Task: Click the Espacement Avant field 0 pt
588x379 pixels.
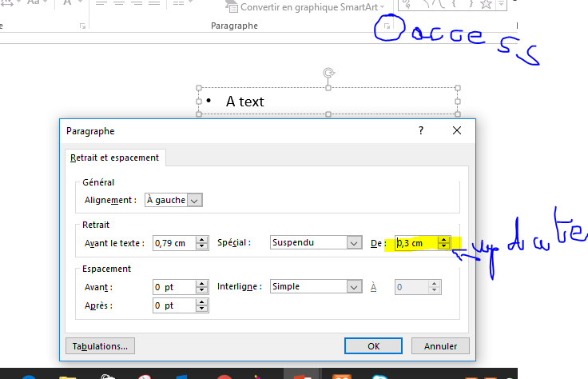Action: [x=174, y=287]
